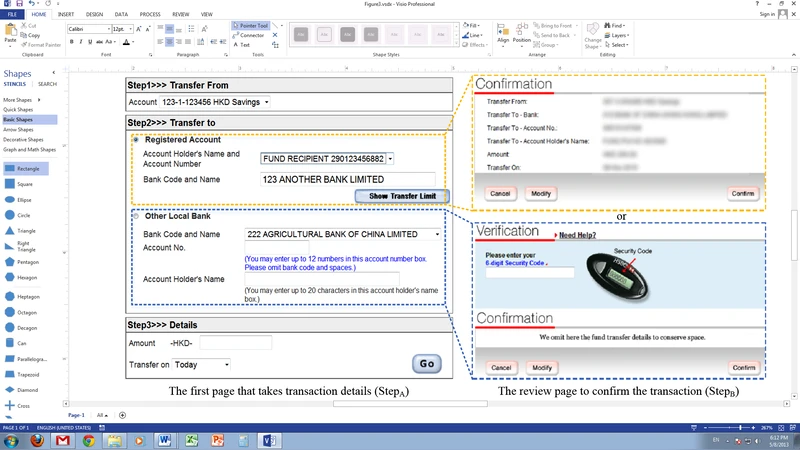The image size is (800, 450).
Task: Select the Registered Account radio button
Action: [x=136, y=140]
